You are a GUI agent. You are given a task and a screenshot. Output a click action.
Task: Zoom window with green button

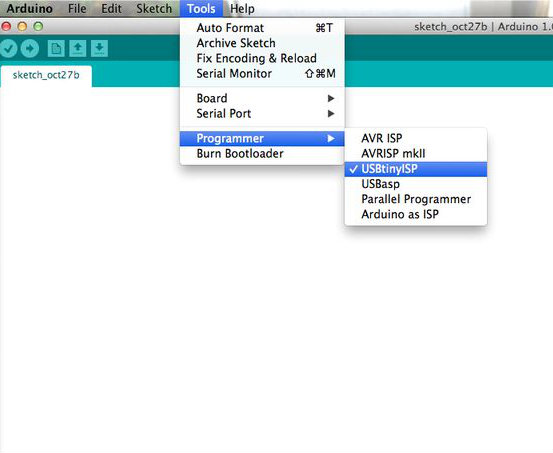(x=38, y=26)
